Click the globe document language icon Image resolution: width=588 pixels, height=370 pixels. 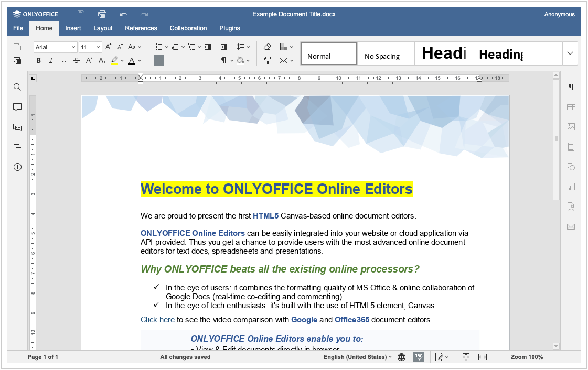tap(401, 357)
